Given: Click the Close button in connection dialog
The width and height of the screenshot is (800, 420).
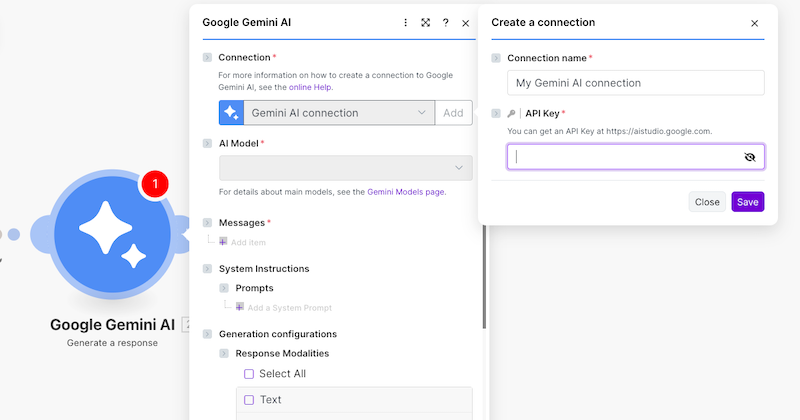Looking at the screenshot, I should pos(707,202).
